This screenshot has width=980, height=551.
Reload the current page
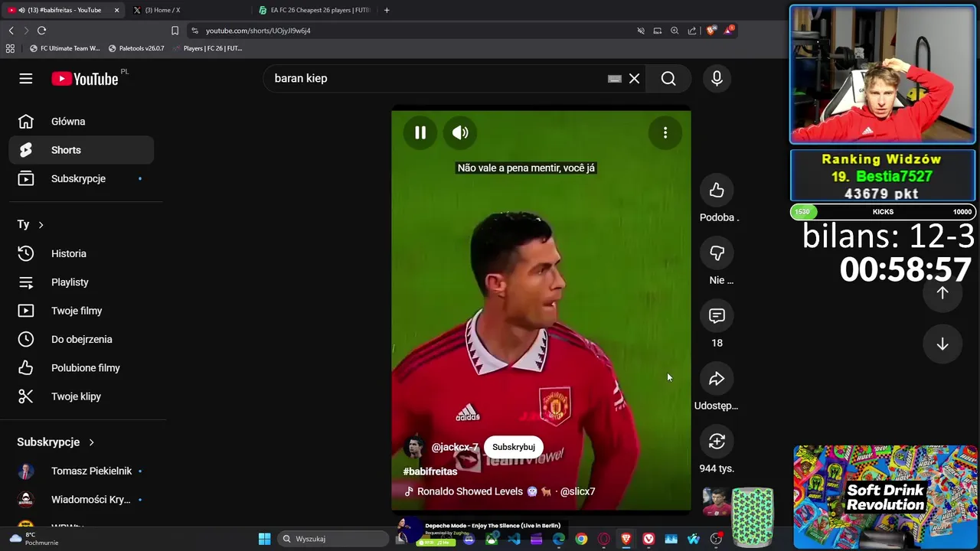click(41, 31)
